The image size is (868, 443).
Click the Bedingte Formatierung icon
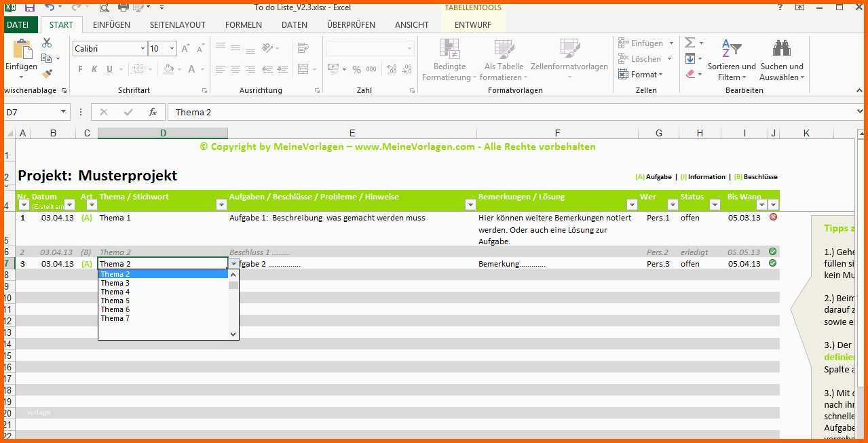(x=449, y=48)
